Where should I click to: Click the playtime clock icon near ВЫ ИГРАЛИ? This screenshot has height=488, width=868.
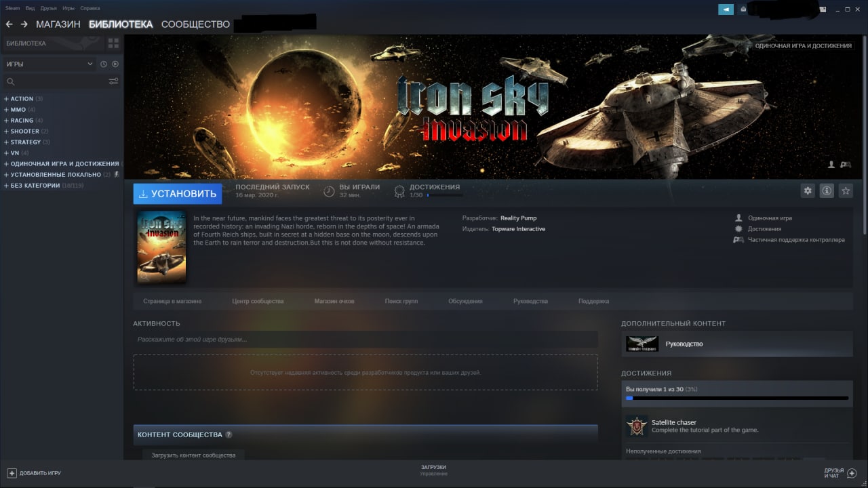(x=329, y=191)
